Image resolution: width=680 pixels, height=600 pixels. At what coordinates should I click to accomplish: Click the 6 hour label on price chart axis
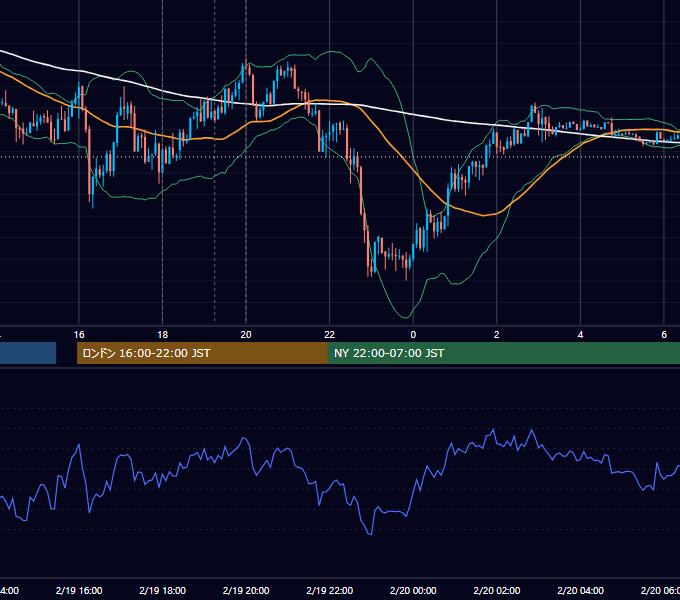tap(664, 335)
